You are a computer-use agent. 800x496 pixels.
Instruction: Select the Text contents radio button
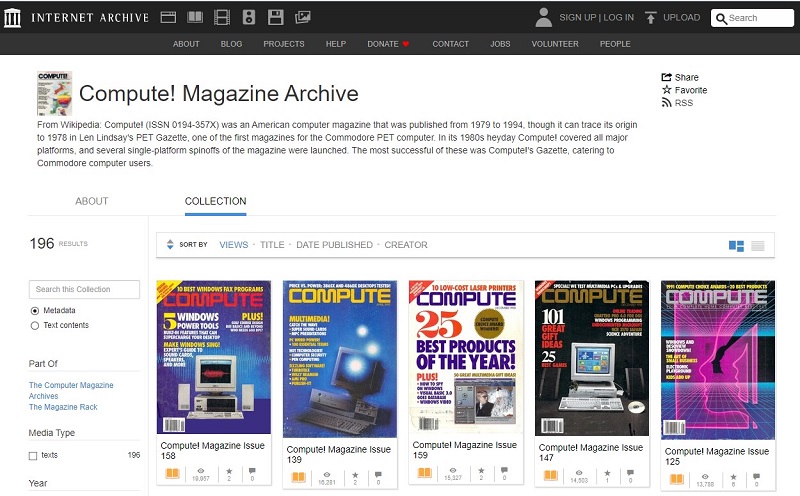(35, 325)
